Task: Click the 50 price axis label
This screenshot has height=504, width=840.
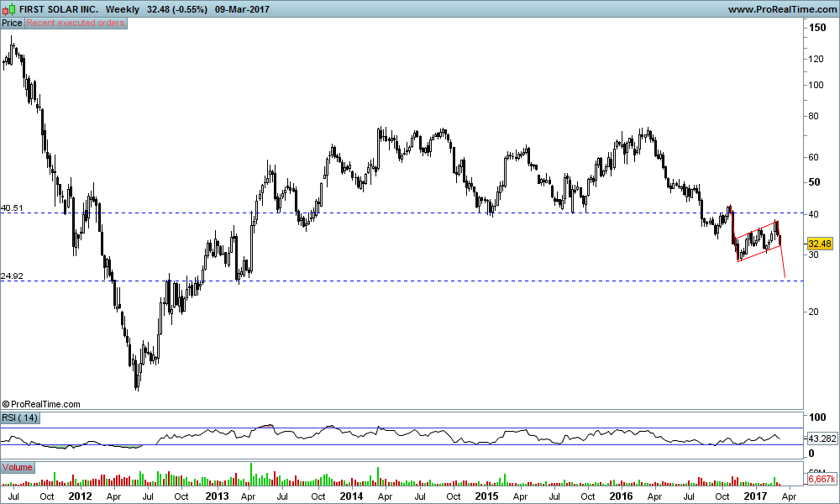Action: (x=814, y=182)
